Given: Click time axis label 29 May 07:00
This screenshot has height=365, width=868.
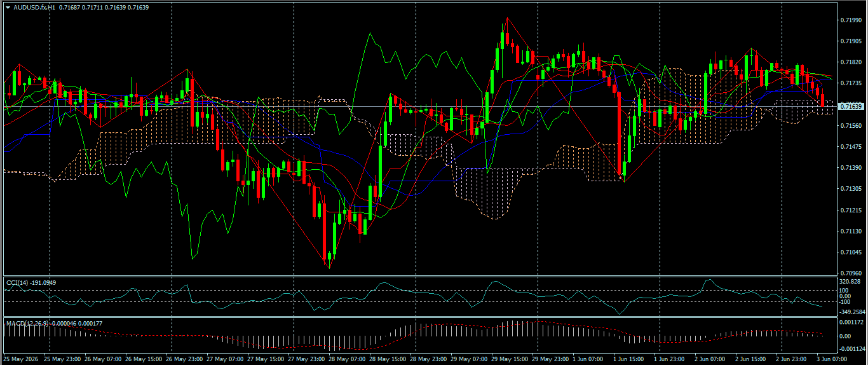Looking at the screenshot, I should coord(469,359).
